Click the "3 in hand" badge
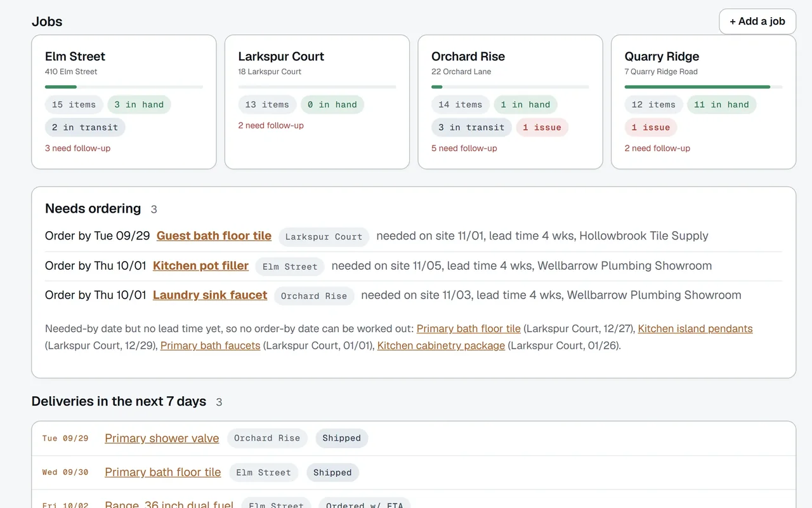The image size is (812, 508). (x=139, y=105)
